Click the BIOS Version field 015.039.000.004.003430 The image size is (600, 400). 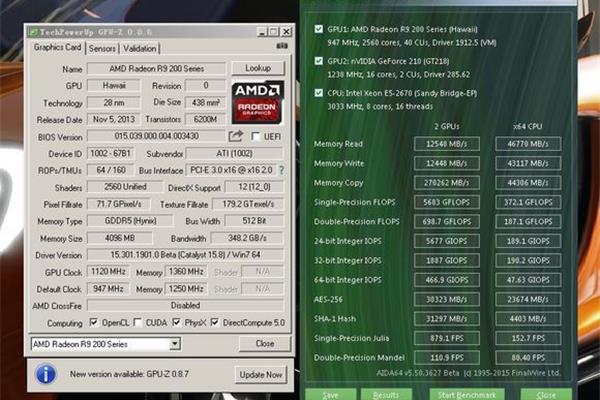click(x=157, y=136)
